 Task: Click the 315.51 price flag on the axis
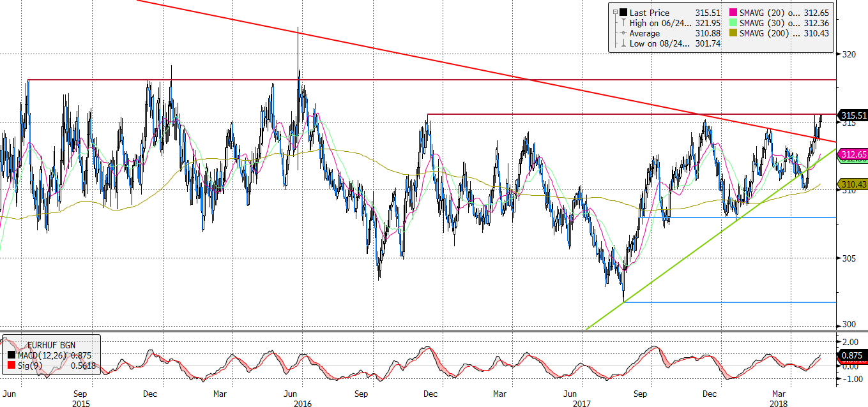(852, 115)
